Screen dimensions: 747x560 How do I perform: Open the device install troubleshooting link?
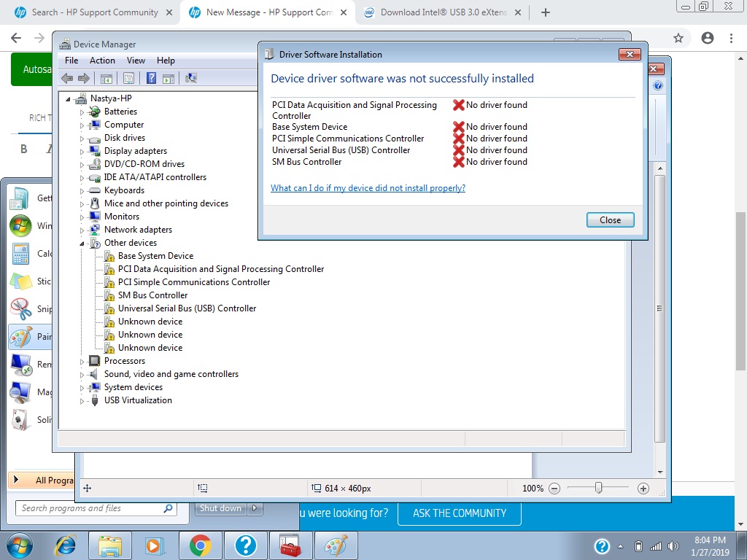point(368,187)
